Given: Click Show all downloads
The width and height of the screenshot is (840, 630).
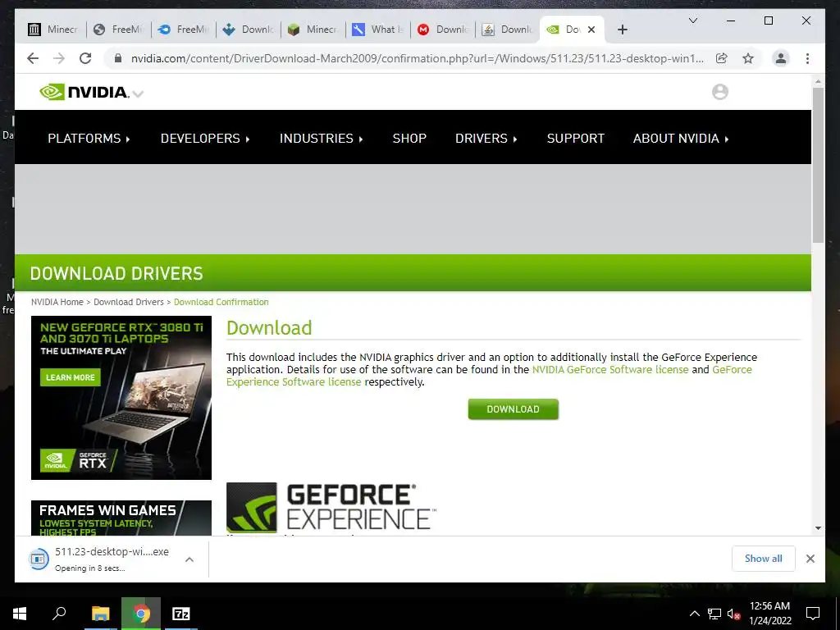Looking at the screenshot, I should coord(764,559).
